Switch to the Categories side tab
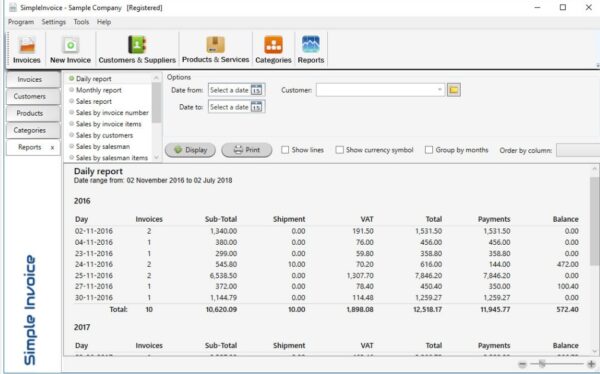Image resolution: width=600 pixels, height=374 pixels. coord(33,130)
